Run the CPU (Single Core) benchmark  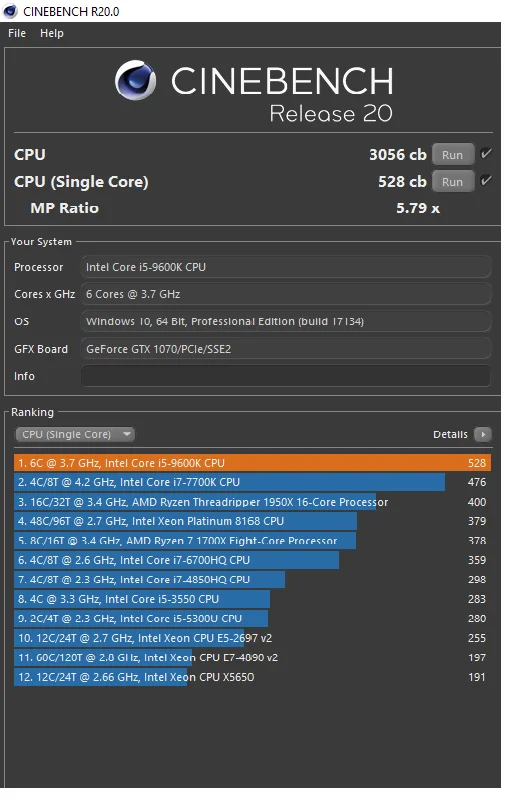coord(452,182)
